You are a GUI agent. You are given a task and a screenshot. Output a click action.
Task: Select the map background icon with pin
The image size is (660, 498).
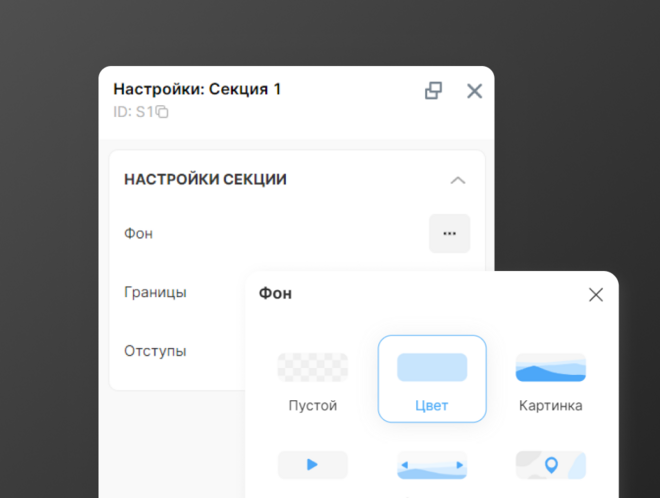(x=551, y=465)
